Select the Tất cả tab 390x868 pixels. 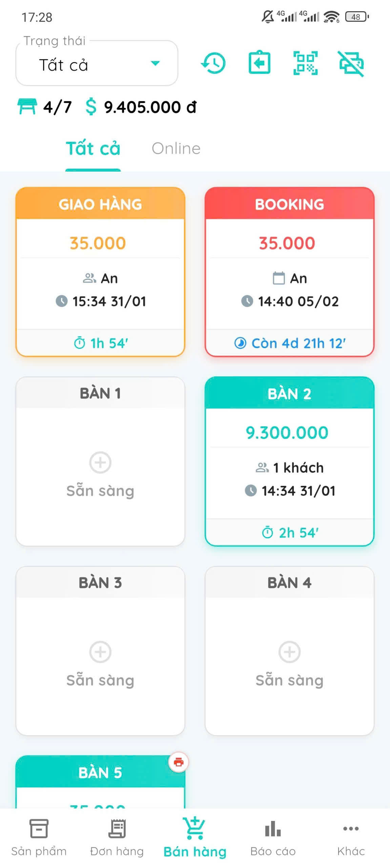93,149
